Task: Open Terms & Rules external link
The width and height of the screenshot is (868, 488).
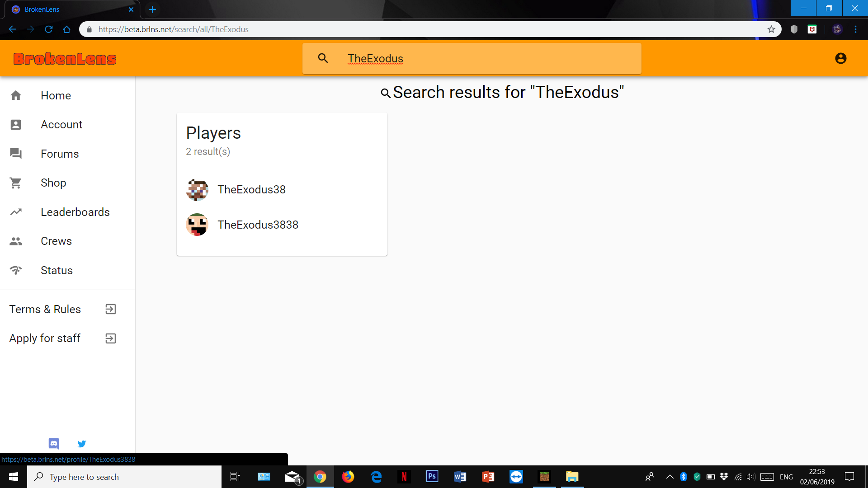Action: 63,309
